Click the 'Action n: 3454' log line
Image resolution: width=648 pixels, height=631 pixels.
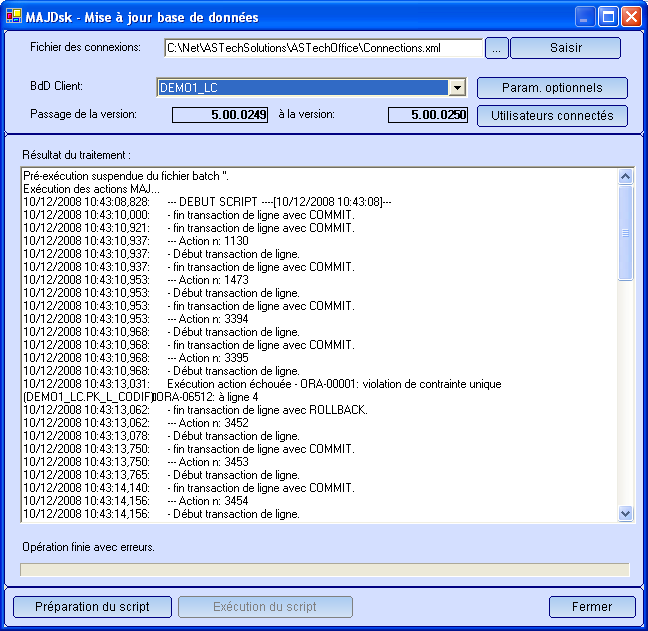tap(136, 501)
